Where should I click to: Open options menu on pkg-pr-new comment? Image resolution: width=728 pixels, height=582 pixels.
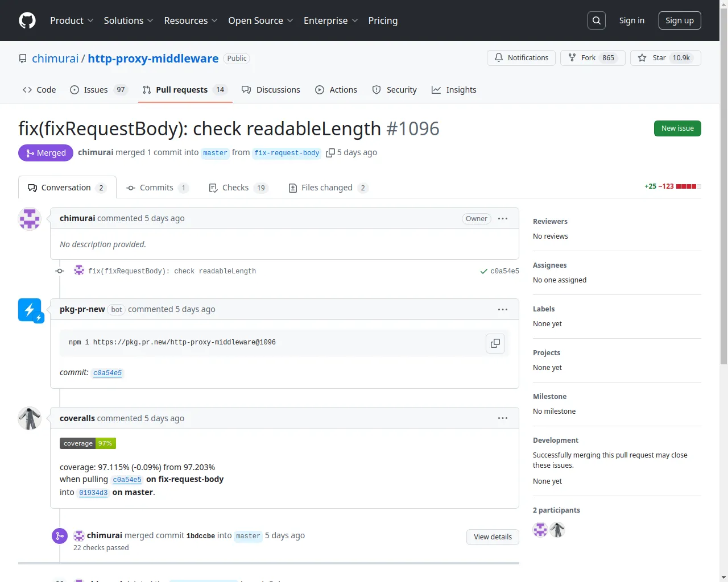[503, 310]
